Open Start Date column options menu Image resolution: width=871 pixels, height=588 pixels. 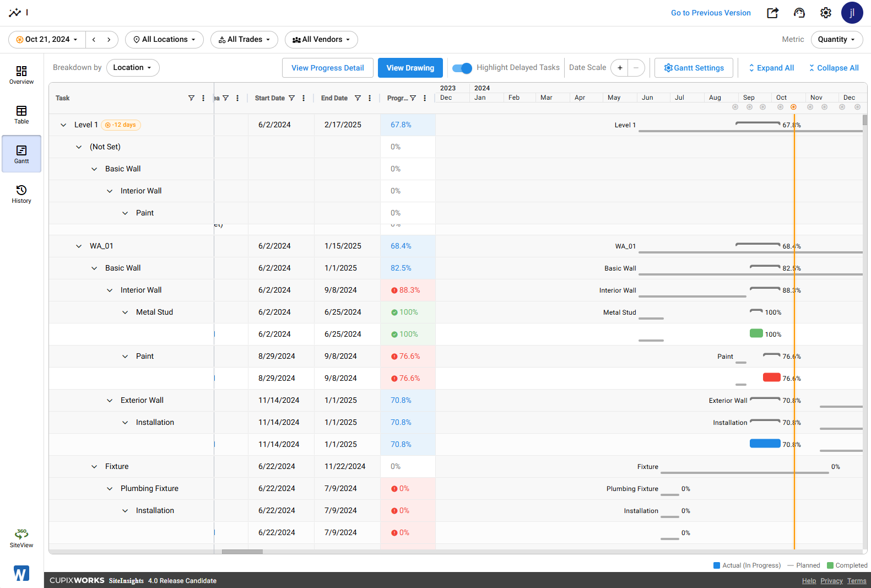[x=304, y=98]
